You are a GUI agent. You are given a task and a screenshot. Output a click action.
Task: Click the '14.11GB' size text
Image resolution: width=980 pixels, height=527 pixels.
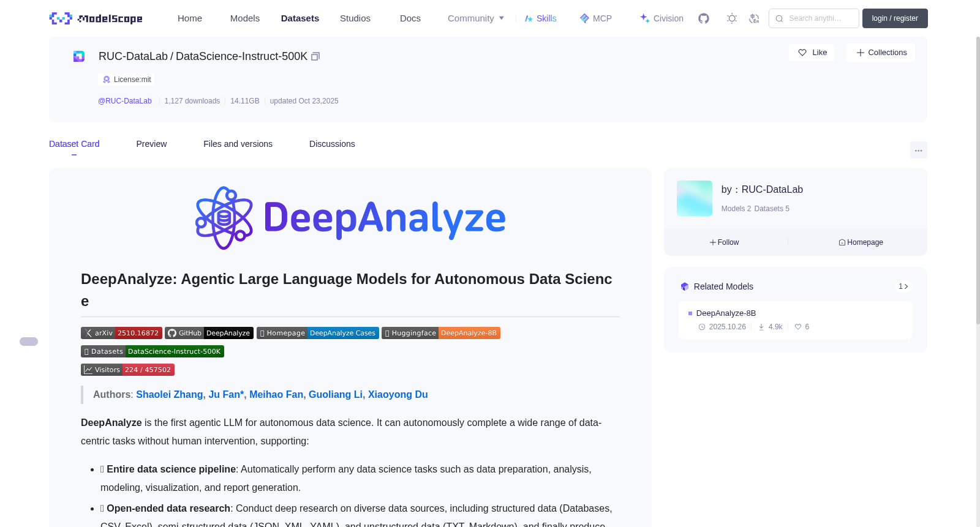click(245, 101)
